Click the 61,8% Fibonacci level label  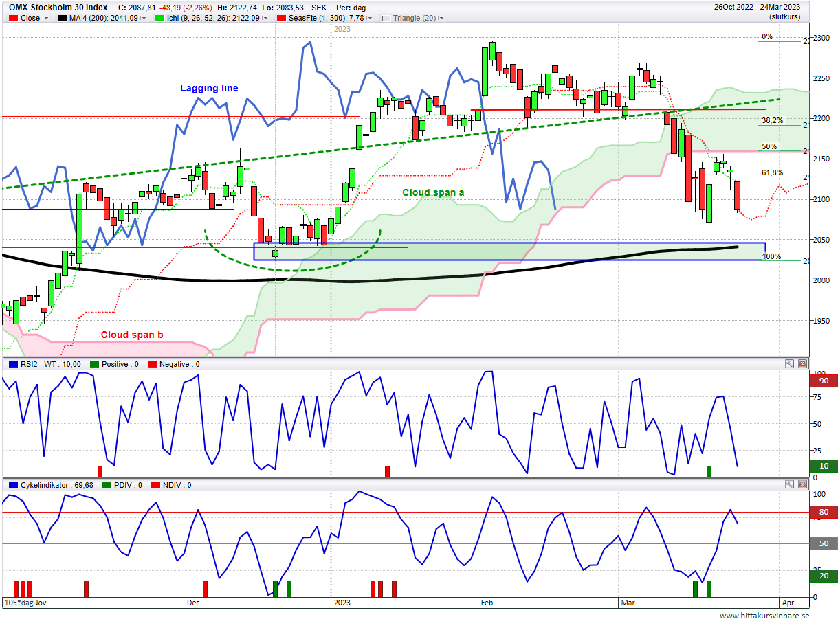[772, 172]
